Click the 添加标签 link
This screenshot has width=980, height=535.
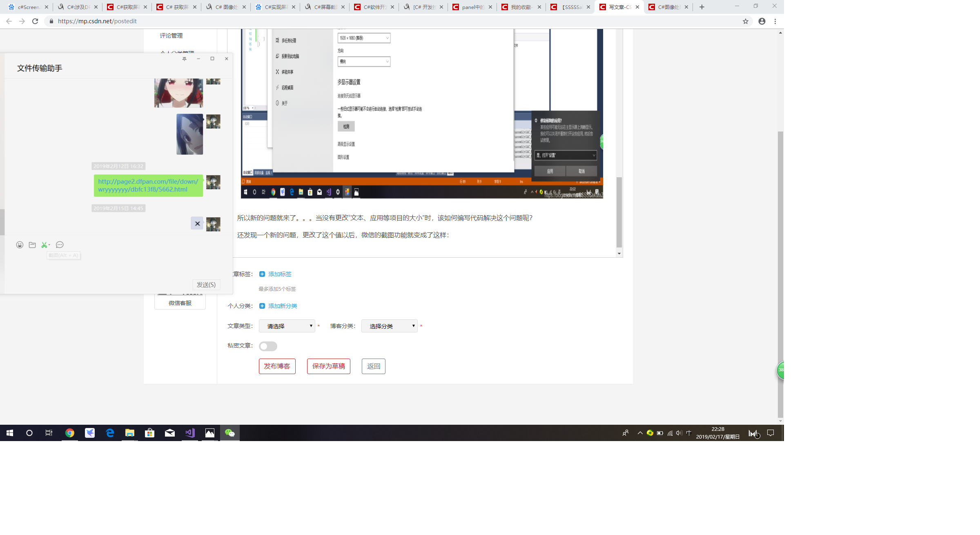click(279, 274)
